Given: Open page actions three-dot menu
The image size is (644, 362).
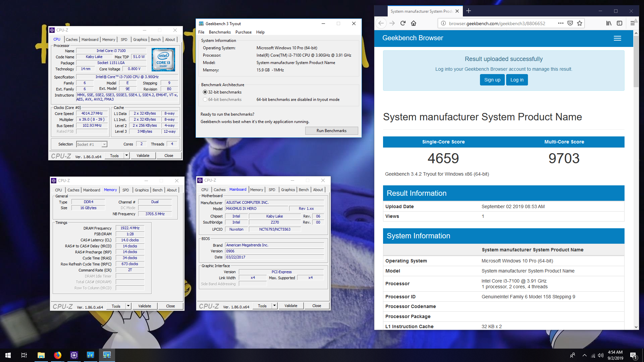Looking at the screenshot, I should click(x=560, y=23).
